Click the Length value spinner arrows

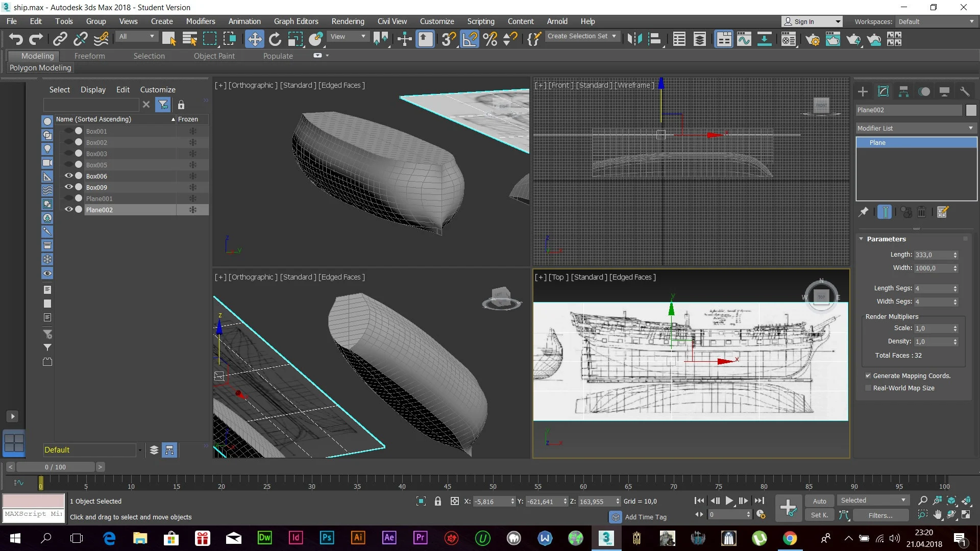click(955, 255)
